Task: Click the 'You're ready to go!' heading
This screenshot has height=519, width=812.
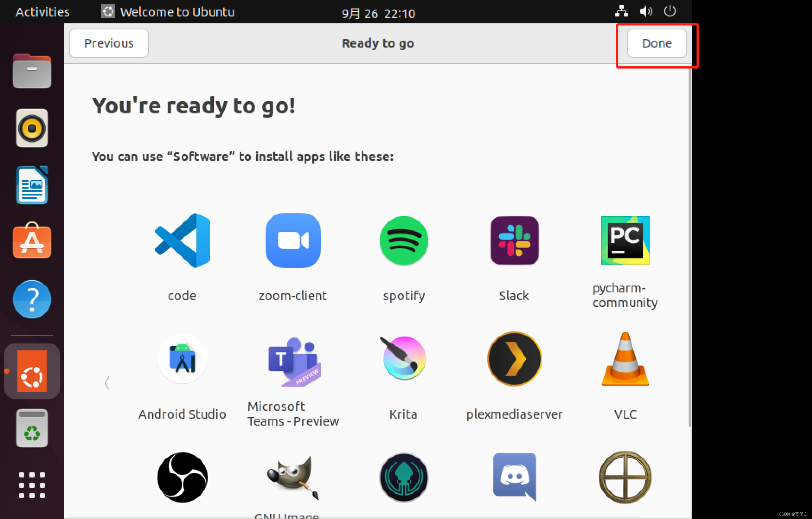Action: [x=194, y=106]
